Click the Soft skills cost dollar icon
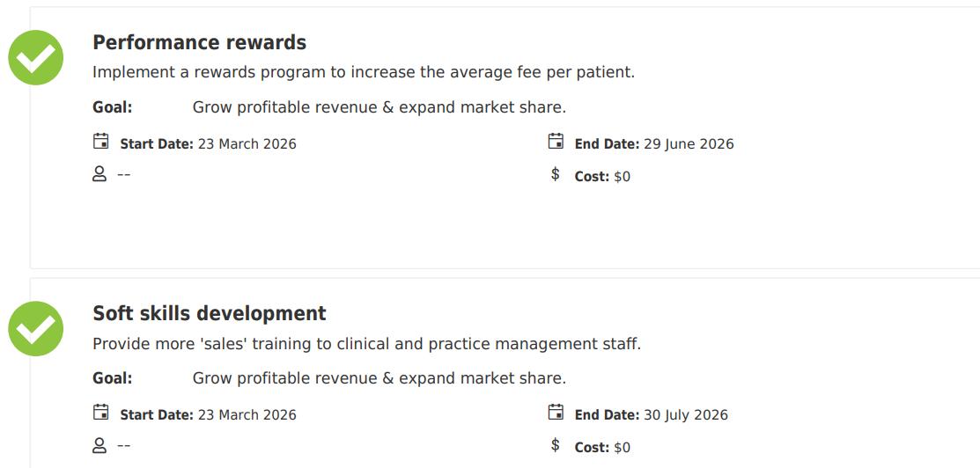Viewport: 980px width, 468px height. click(x=555, y=445)
